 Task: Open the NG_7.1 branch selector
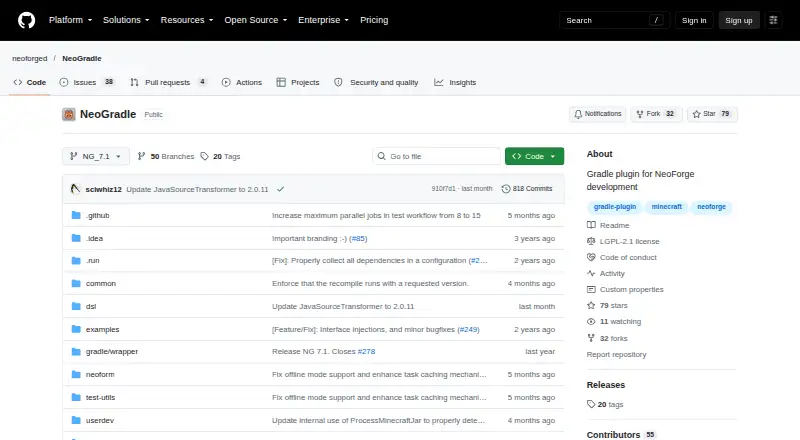click(96, 156)
